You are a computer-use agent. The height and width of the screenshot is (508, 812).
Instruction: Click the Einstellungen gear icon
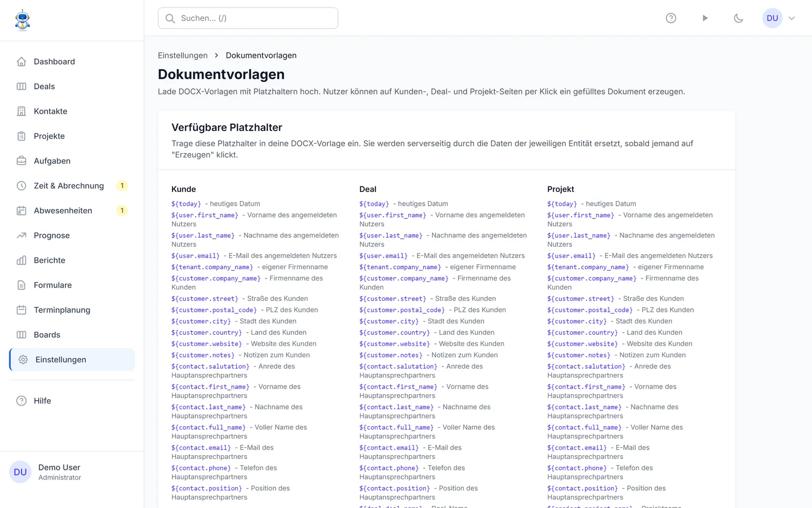[23, 360]
